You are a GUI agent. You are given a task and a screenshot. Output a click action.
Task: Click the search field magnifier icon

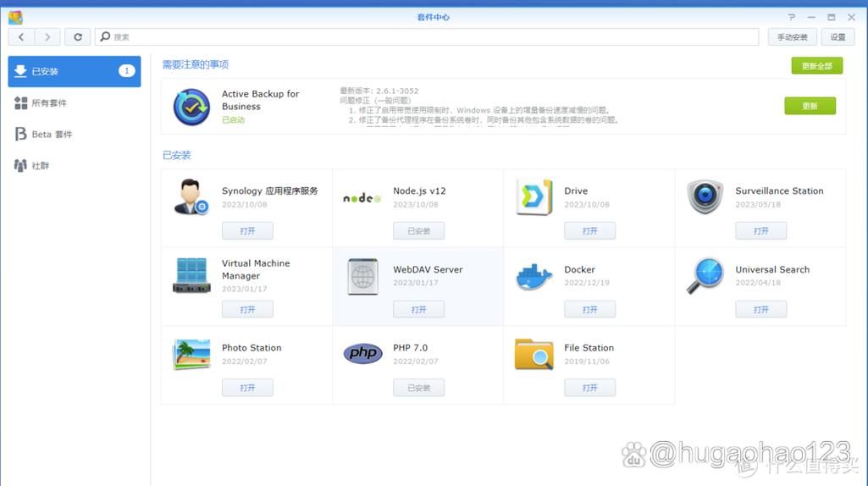pyautogui.click(x=105, y=36)
